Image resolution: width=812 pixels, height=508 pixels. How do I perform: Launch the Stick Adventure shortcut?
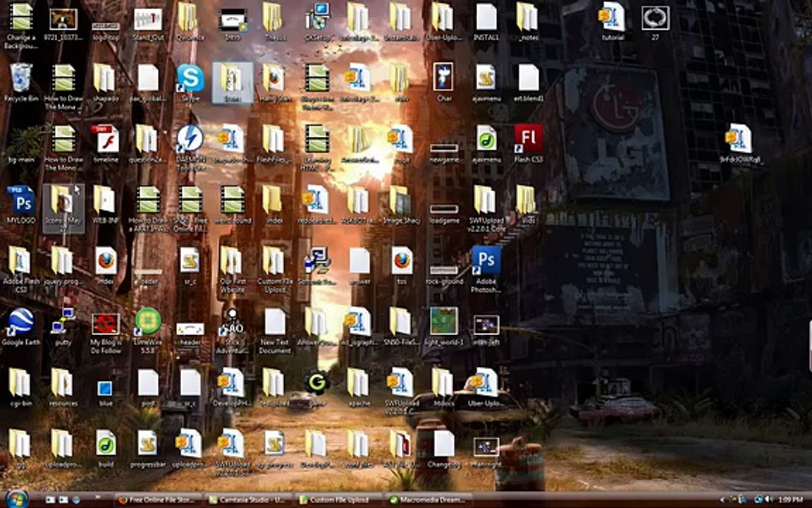pos(232,331)
